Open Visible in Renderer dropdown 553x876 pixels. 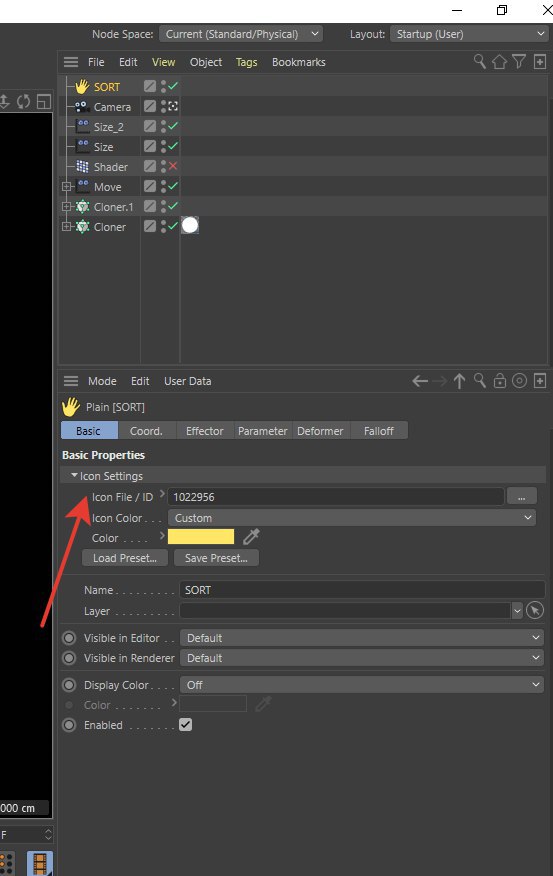362,658
